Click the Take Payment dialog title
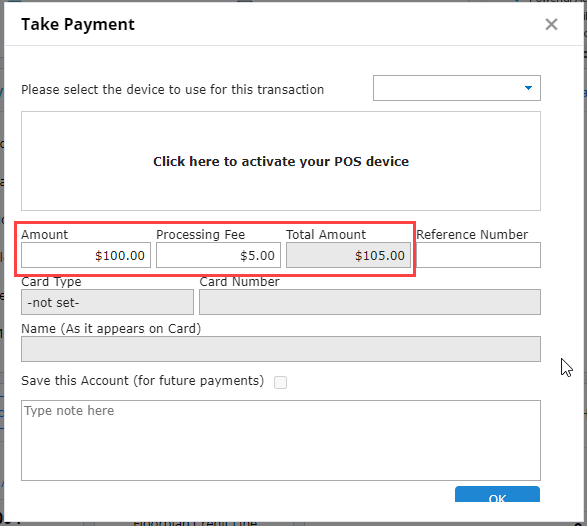The width and height of the screenshot is (587, 526). (78, 24)
